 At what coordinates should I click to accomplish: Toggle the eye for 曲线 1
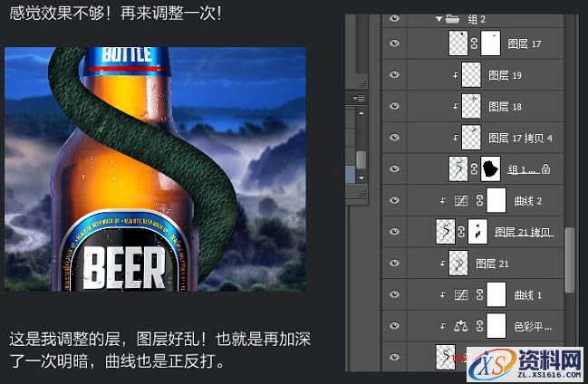pyautogui.click(x=394, y=294)
